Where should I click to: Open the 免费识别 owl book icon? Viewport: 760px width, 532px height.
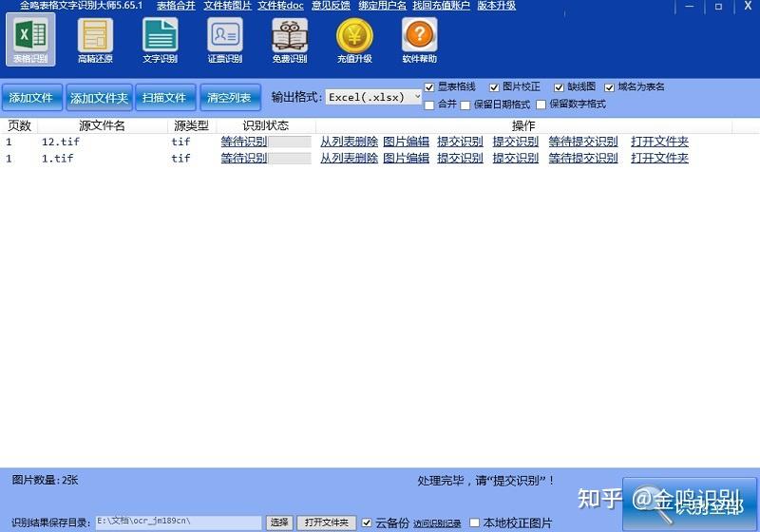[x=290, y=41]
